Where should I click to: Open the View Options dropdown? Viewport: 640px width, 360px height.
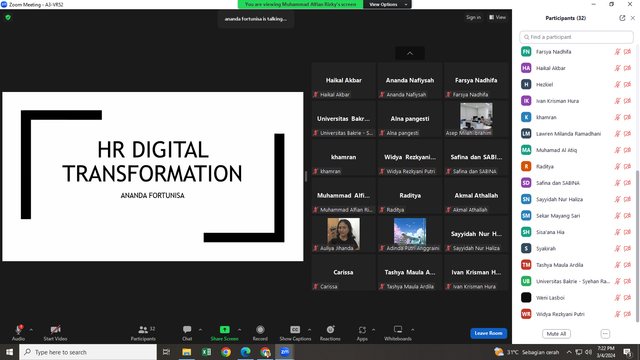(387, 4)
